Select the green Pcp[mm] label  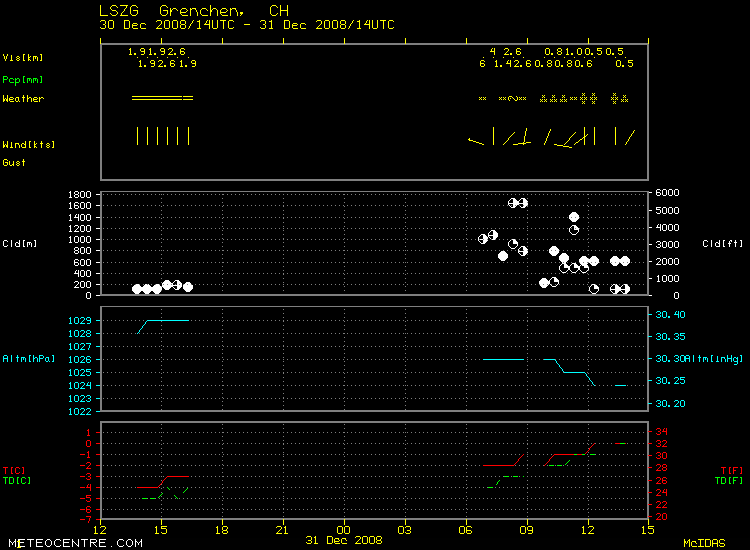pos(23,79)
